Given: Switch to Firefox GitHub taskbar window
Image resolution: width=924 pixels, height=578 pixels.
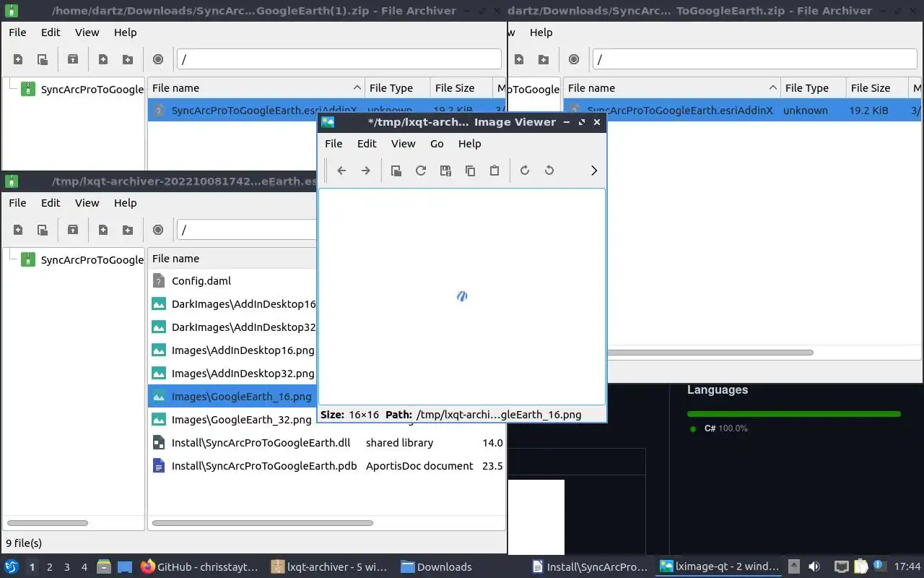Looking at the screenshot, I should coord(199,567).
